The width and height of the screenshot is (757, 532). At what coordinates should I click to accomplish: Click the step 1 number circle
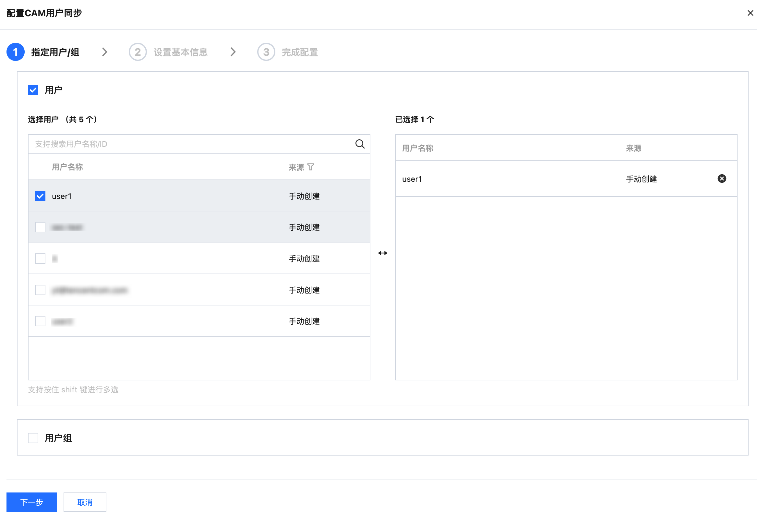[x=16, y=52]
